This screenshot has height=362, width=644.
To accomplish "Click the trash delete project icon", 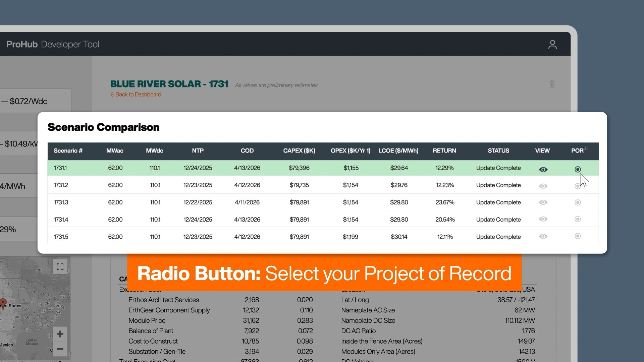I will pyautogui.click(x=552, y=84).
